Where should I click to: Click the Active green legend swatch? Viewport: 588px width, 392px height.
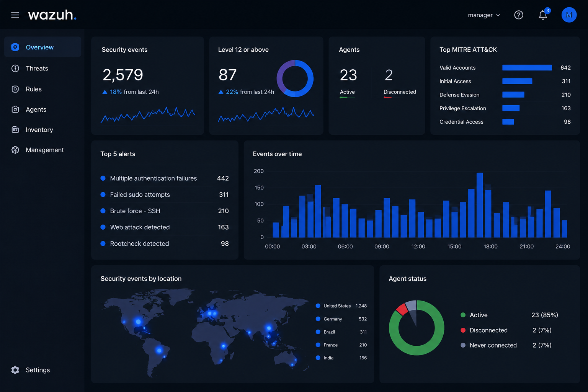tap(463, 315)
